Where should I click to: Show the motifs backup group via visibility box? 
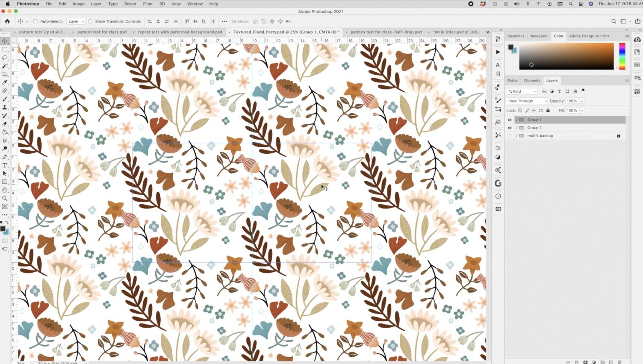tap(510, 136)
